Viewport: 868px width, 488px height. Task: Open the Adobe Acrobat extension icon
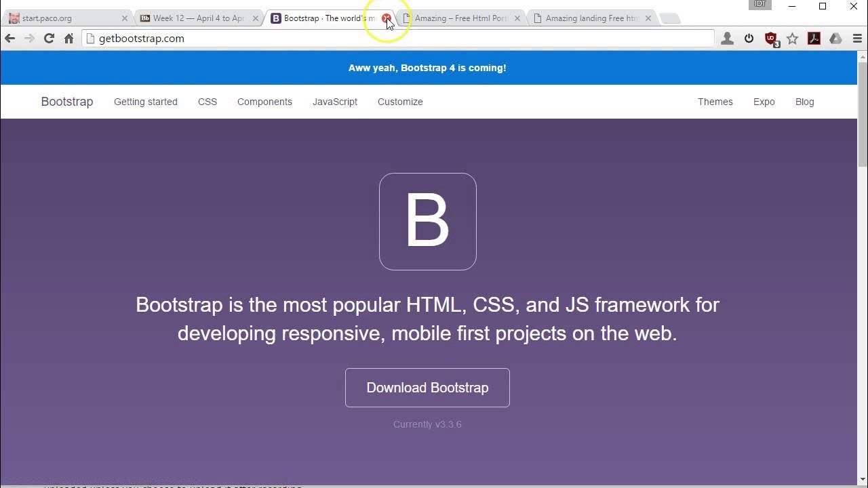[x=814, y=39]
